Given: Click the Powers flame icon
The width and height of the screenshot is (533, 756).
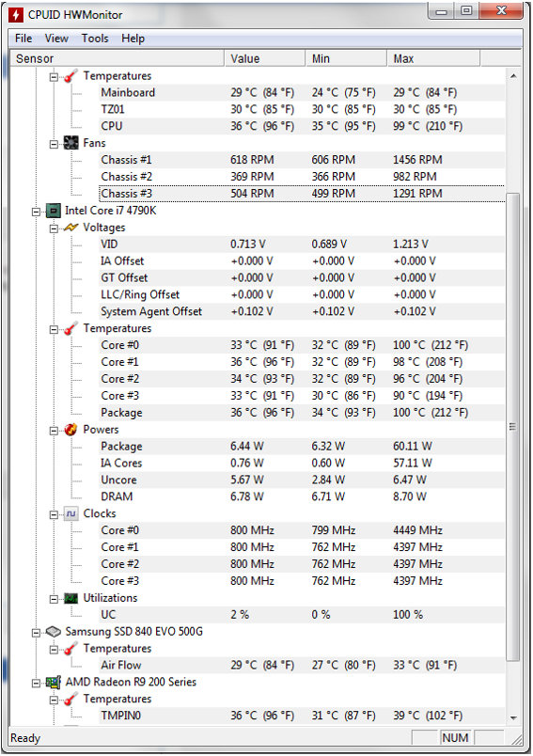Looking at the screenshot, I should (71, 430).
